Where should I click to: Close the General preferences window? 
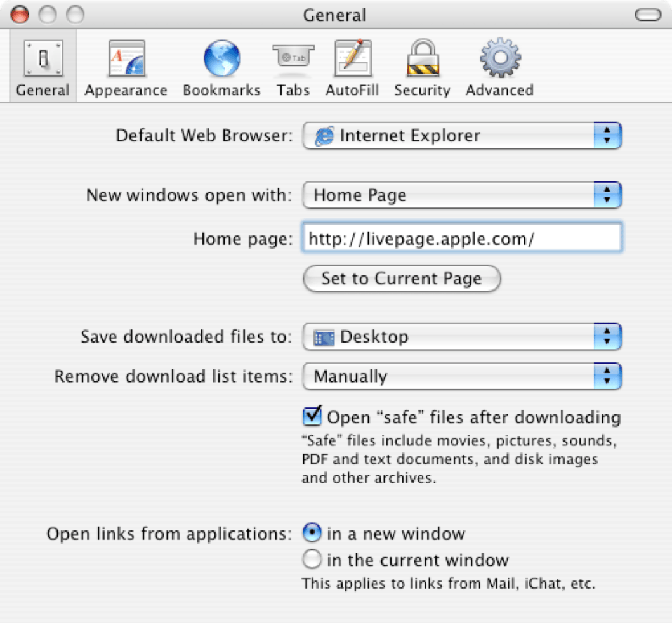[20, 15]
